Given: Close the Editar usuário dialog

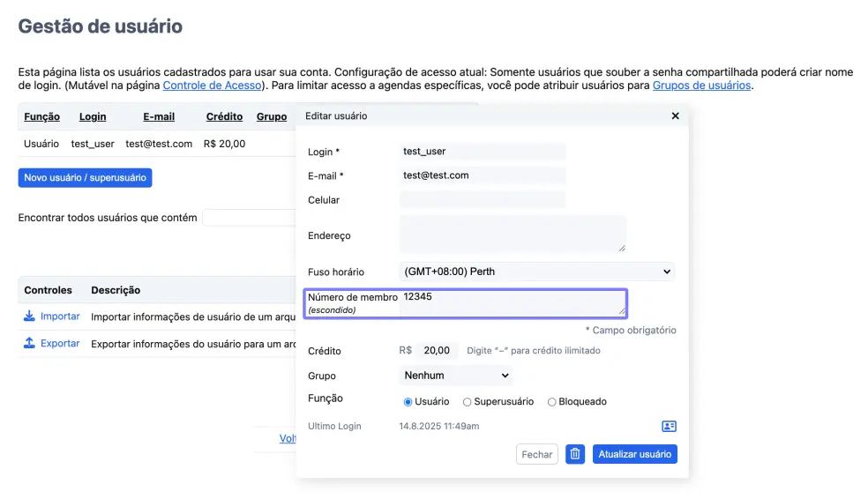Looking at the screenshot, I should coord(675,115).
